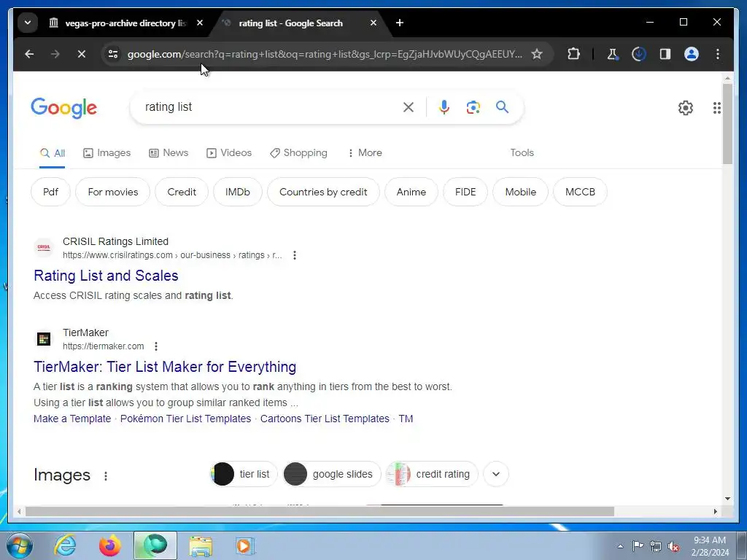747x560 pixels.
Task: Open CRISIL result more options dots
Action: pyautogui.click(x=295, y=255)
